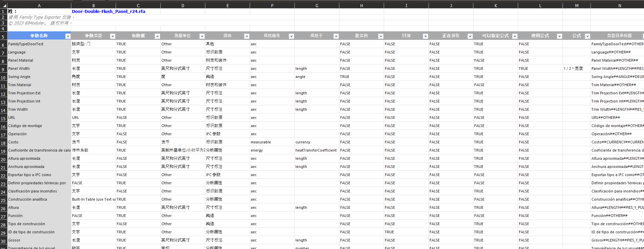Click TRUE under 是实例 in Swing Angle row

(x=362, y=77)
